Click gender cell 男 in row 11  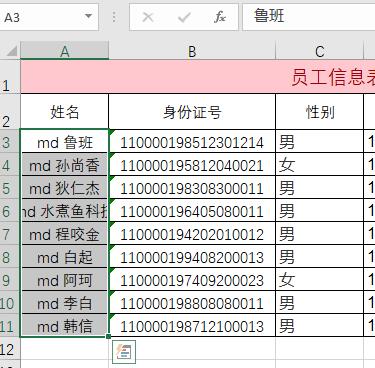pyautogui.click(x=320, y=325)
